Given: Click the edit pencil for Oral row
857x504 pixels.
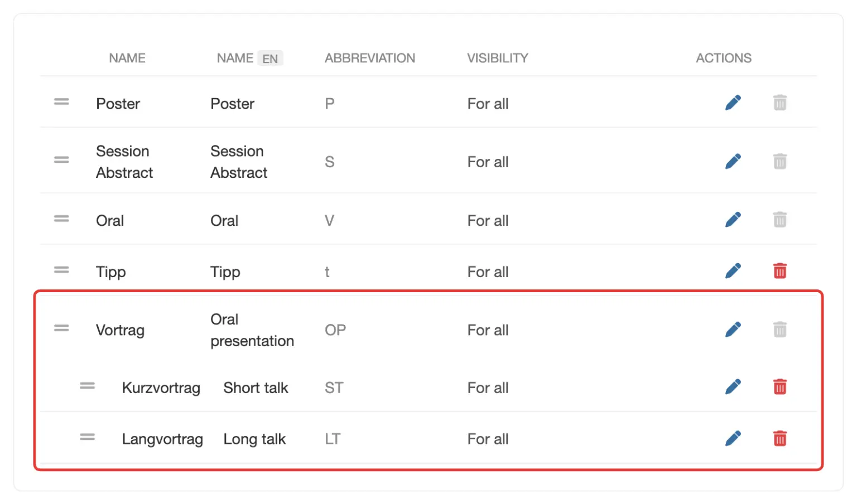Looking at the screenshot, I should click(x=733, y=220).
